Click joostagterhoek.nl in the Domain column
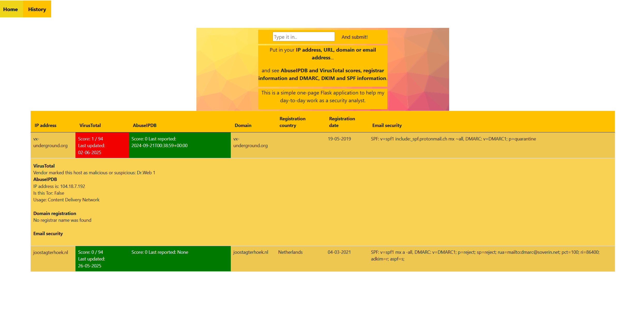The height and width of the screenshot is (317, 644). 251,252
